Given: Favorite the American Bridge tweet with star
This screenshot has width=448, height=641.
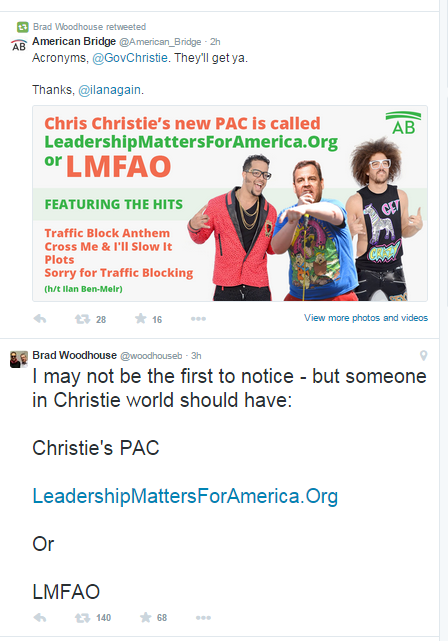Looking at the screenshot, I should [x=141, y=318].
